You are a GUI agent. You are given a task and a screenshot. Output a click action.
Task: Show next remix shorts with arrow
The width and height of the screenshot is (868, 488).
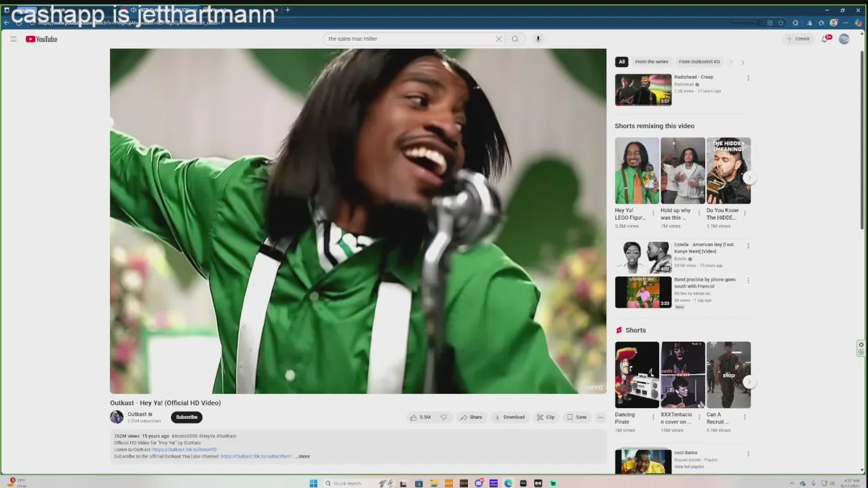(x=749, y=178)
